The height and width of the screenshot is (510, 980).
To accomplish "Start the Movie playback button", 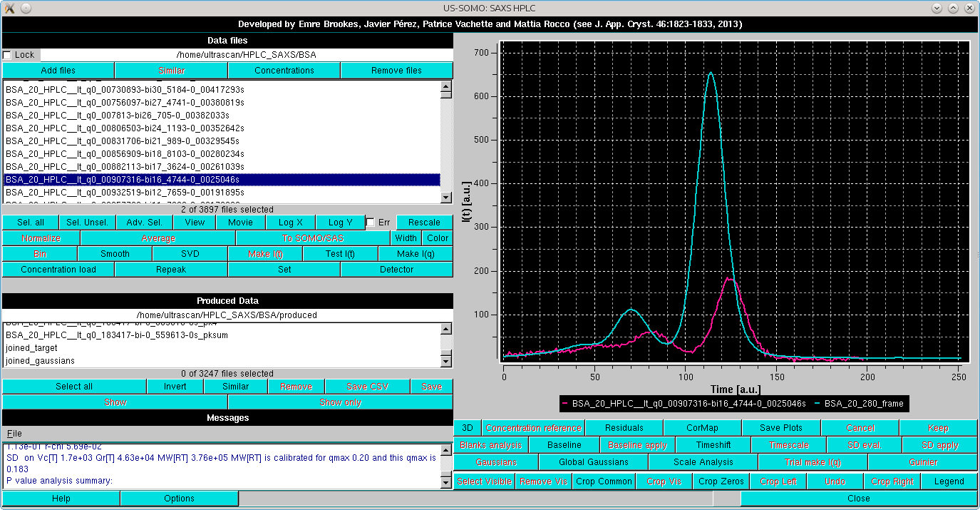I will [x=240, y=223].
